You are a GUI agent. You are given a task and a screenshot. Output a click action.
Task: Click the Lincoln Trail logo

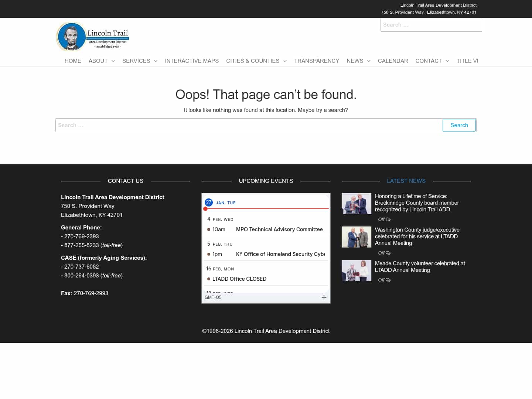92,36
